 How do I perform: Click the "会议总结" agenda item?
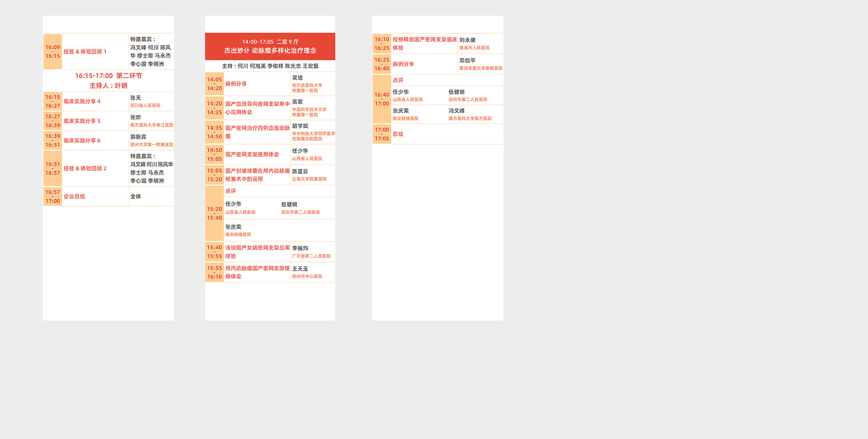(75, 197)
